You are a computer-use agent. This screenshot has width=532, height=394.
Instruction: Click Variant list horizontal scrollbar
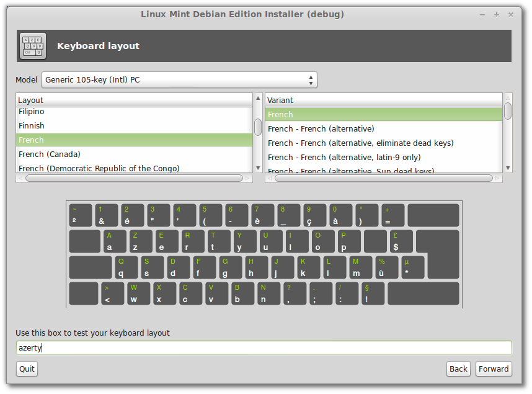(384, 178)
